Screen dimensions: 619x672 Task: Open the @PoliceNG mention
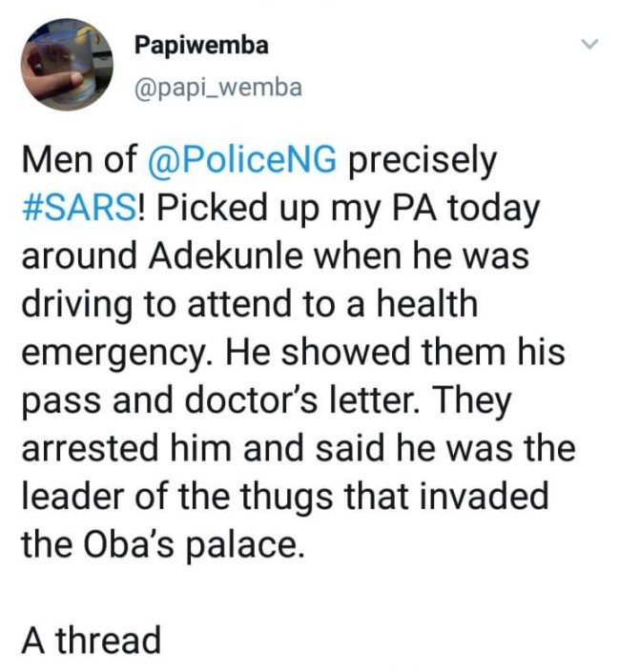(x=242, y=160)
